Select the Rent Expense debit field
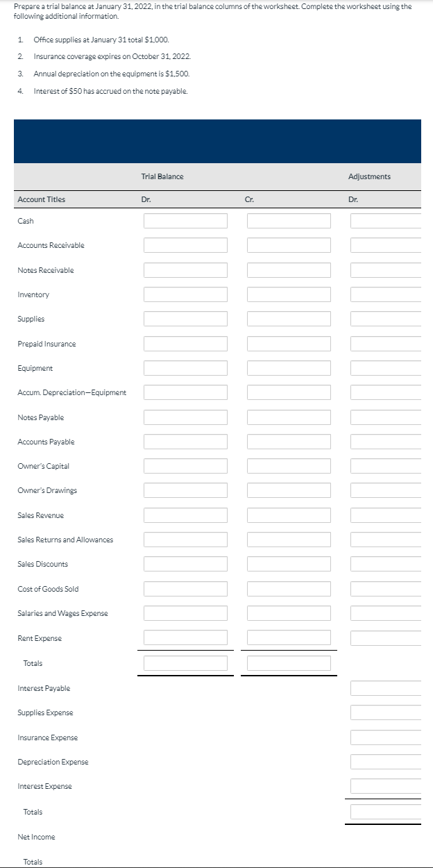Viewport: 433px width, 868px height. 185,637
